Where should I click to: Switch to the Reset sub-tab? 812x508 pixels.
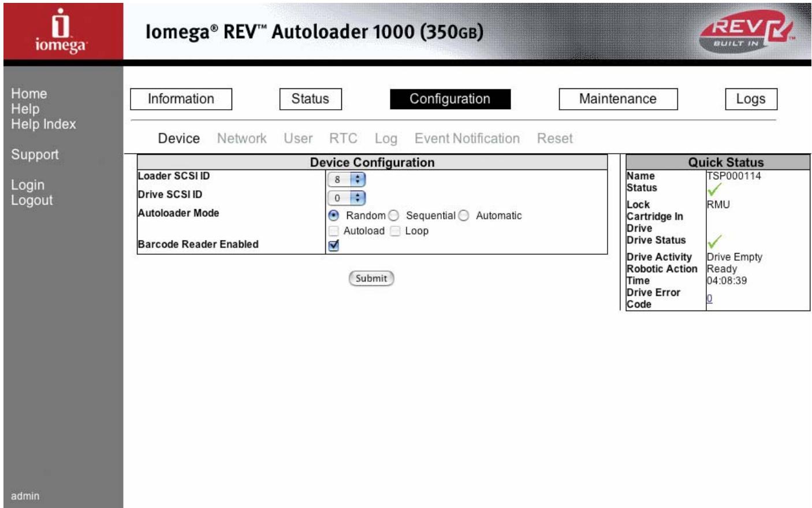pyautogui.click(x=555, y=139)
